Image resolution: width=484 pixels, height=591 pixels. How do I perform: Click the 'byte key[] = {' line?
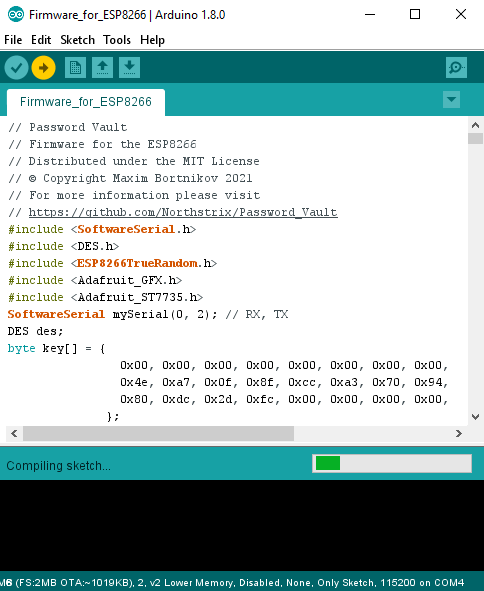(56, 348)
